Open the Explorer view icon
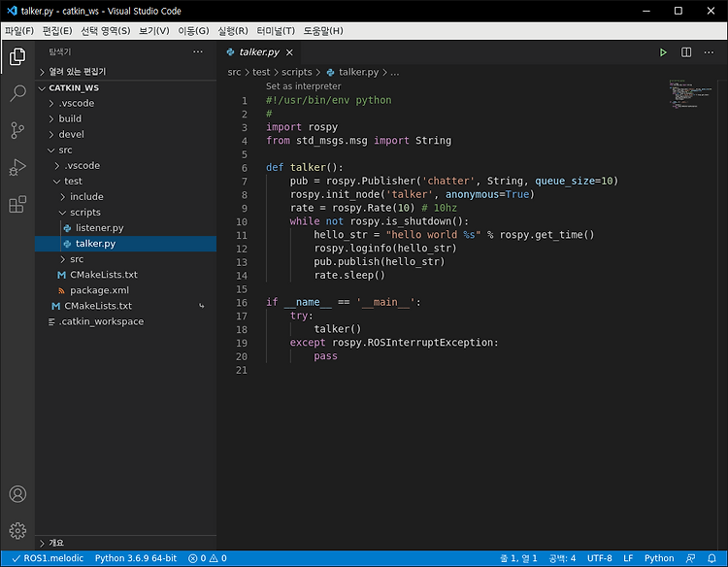Screen dimensions: 728x567 click(x=17, y=56)
